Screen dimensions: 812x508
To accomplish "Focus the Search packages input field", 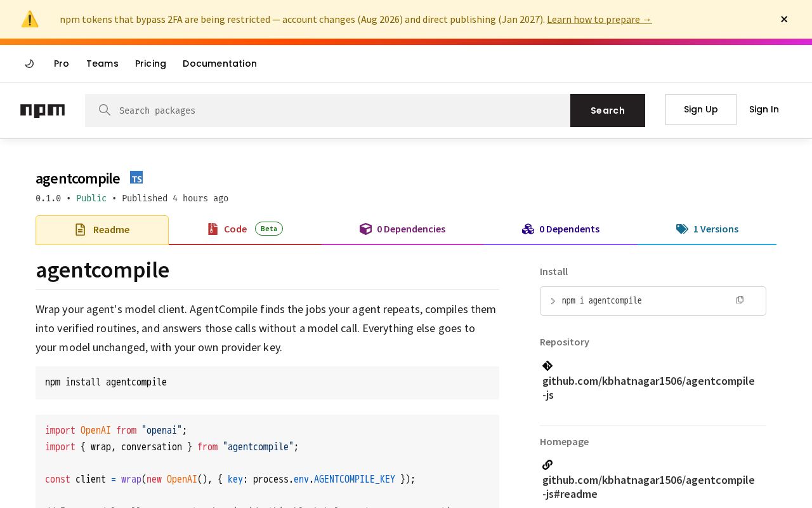I will pyautogui.click(x=327, y=110).
